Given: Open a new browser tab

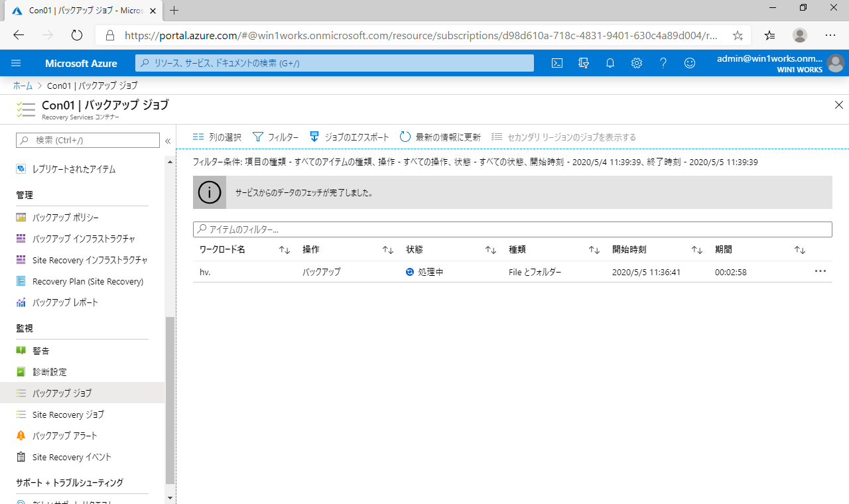Looking at the screenshot, I should (x=174, y=10).
